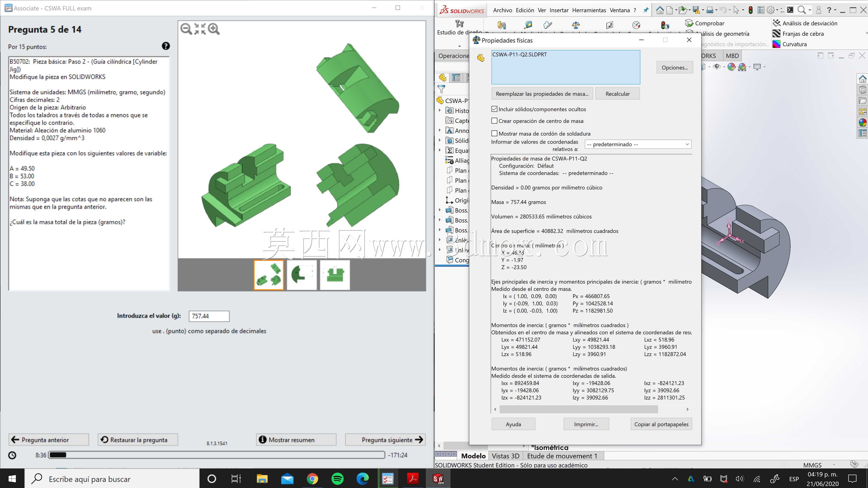Select the second exam image thumbnail
This screenshot has width=868, height=488.
[x=302, y=275]
